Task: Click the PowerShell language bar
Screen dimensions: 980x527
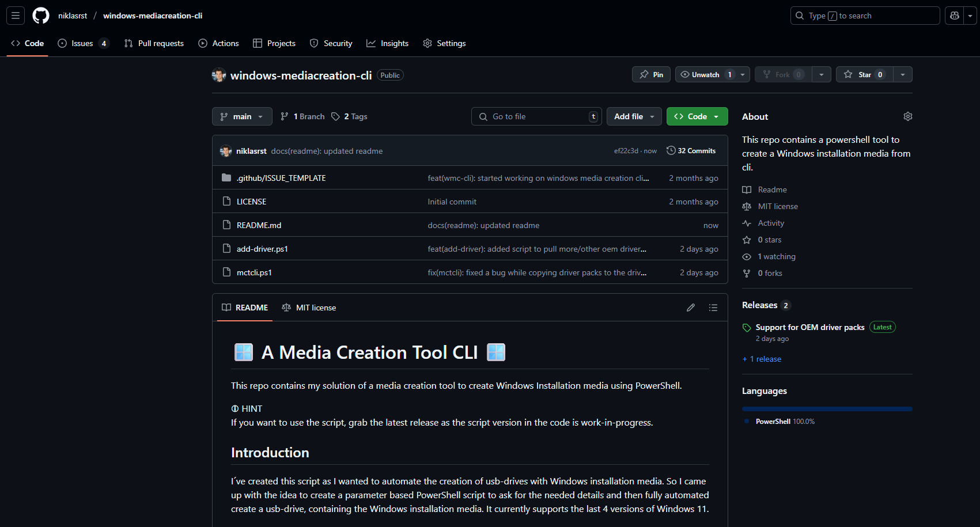Action: pyautogui.click(x=827, y=409)
